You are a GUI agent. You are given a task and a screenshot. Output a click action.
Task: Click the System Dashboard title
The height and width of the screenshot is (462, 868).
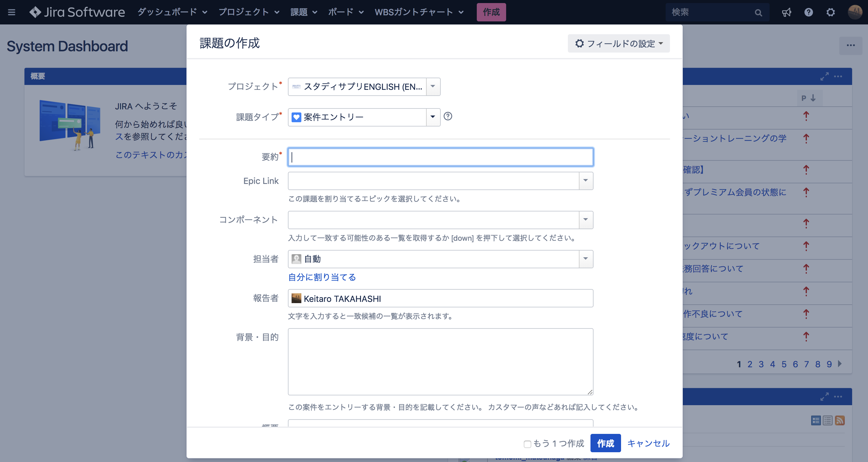pyautogui.click(x=67, y=46)
